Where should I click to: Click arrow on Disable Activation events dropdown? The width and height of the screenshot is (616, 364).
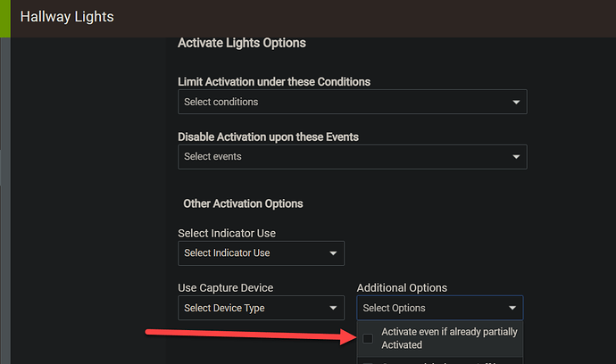[516, 158]
